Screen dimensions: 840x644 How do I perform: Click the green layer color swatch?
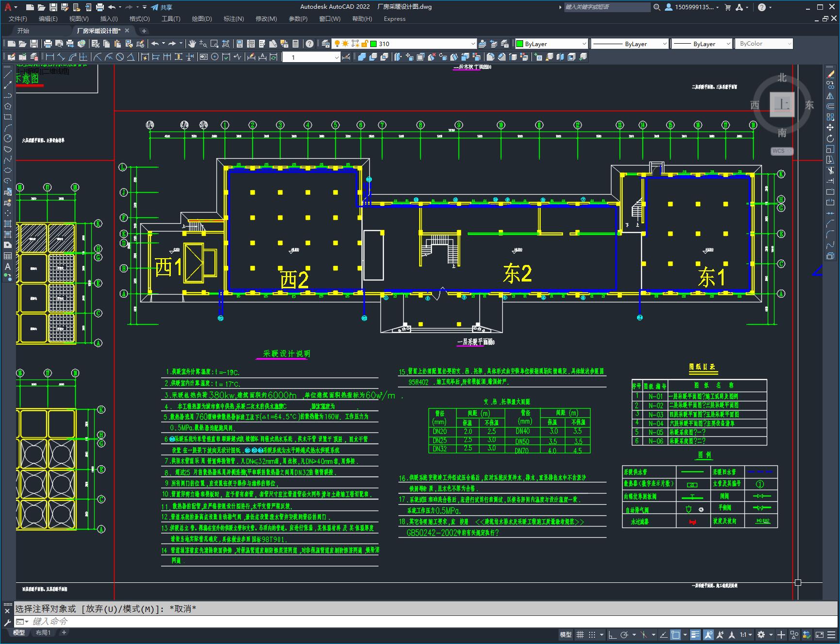coord(374,44)
